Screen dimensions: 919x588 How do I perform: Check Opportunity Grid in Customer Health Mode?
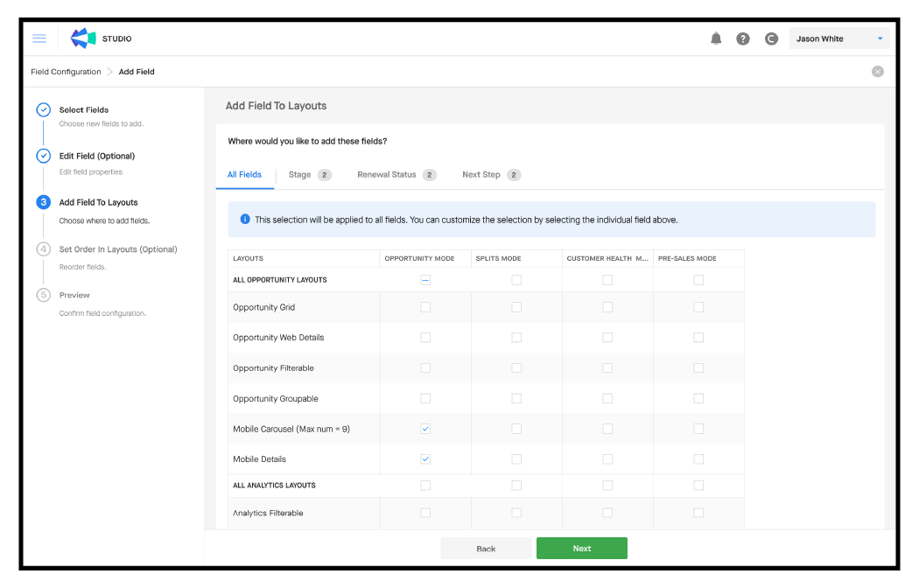tap(607, 307)
